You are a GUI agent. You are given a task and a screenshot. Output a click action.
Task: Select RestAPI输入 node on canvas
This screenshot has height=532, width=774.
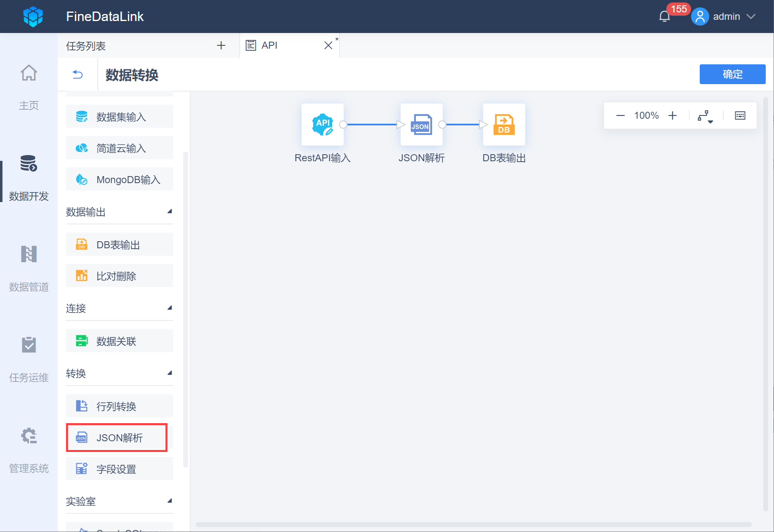[323, 124]
